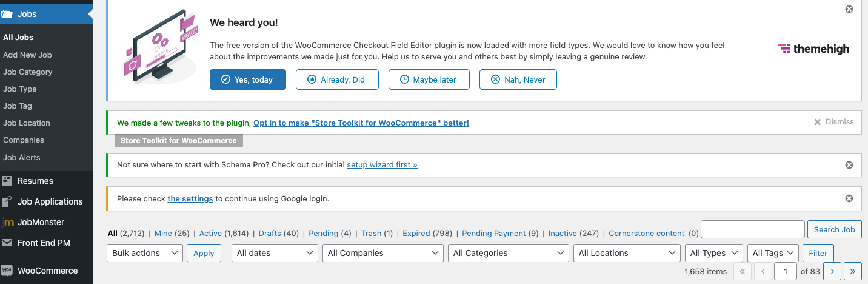The width and height of the screenshot is (868, 284).
Task: Click 'the settings' link for Google login
Action: point(190,198)
